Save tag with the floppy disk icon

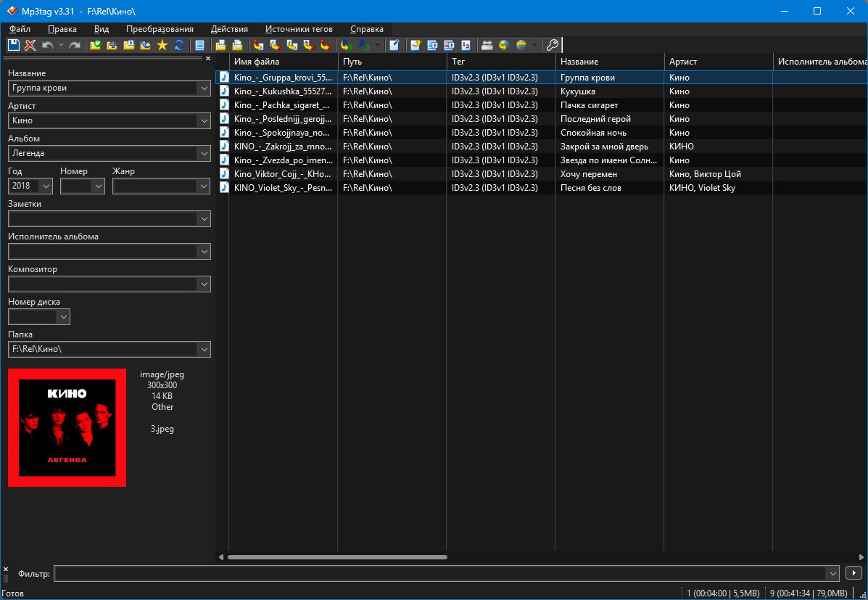point(13,46)
